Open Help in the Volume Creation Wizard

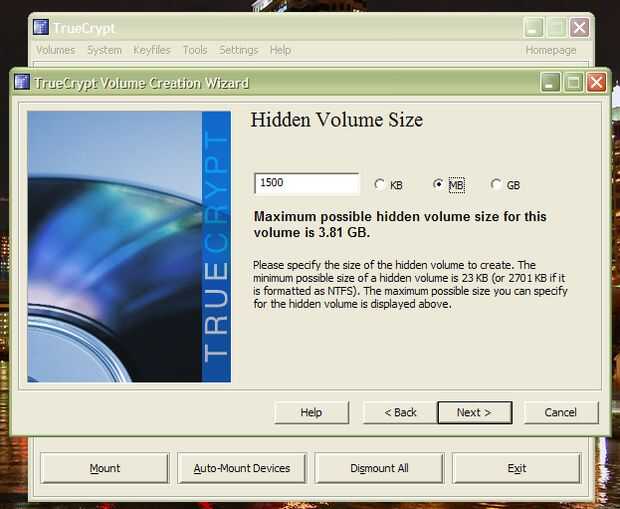click(311, 412)
